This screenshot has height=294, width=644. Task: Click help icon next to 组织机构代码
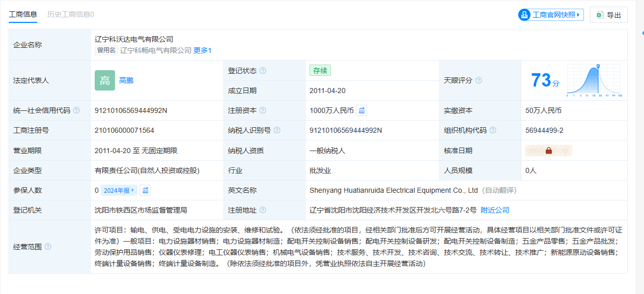coord(493,130)
